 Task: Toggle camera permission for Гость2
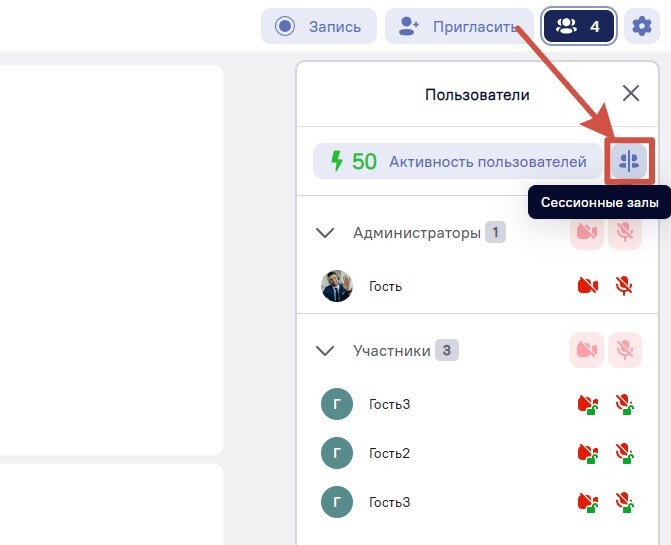point(588,453)
